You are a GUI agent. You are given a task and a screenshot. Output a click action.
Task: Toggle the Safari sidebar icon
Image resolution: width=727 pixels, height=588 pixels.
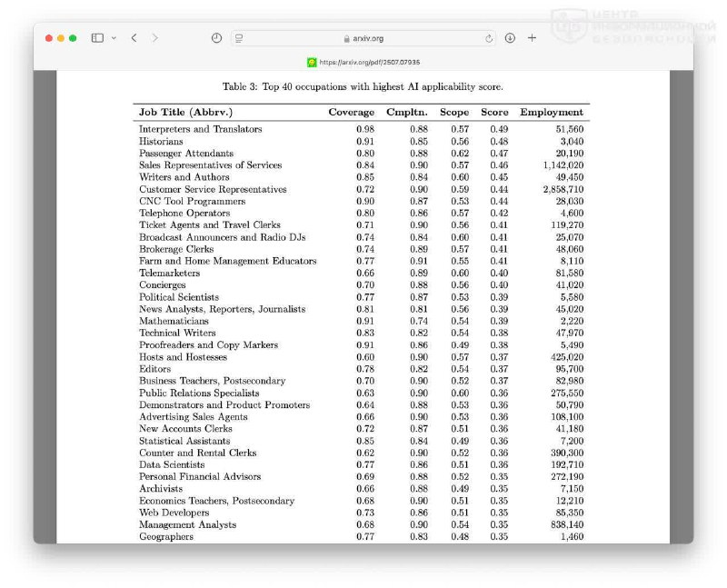(x=97, y=38)
